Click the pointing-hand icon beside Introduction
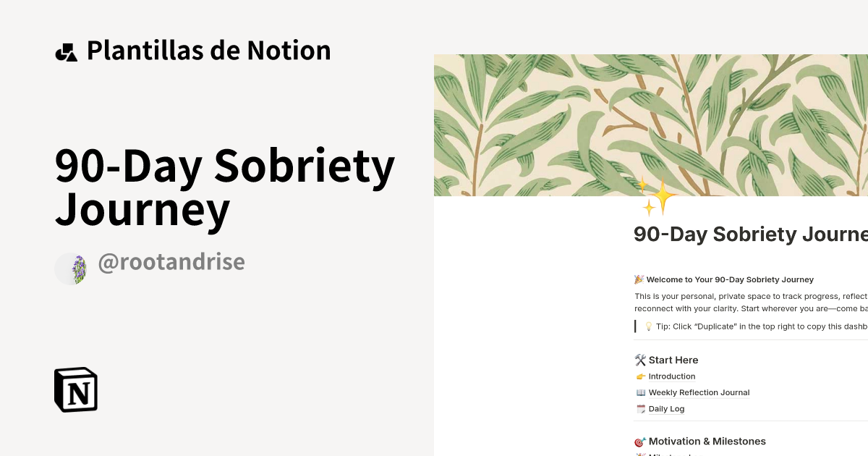Image resolution: width=868 pixels, height=456 pixels. tap(640, 376)
